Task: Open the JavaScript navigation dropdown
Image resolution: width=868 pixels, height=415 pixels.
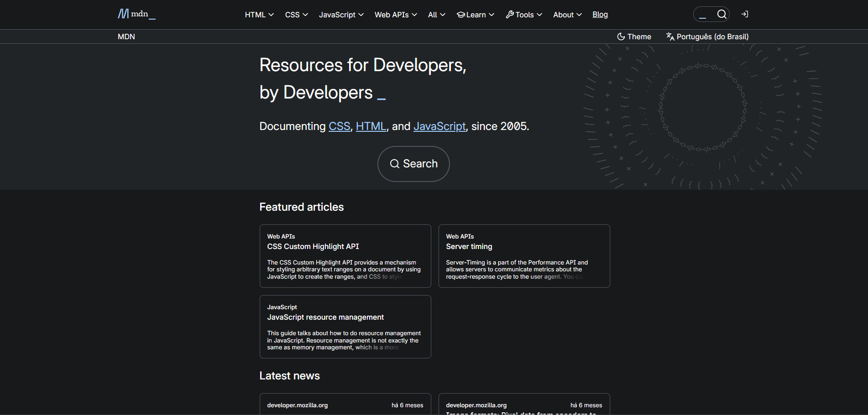Action: pos(341,15)
